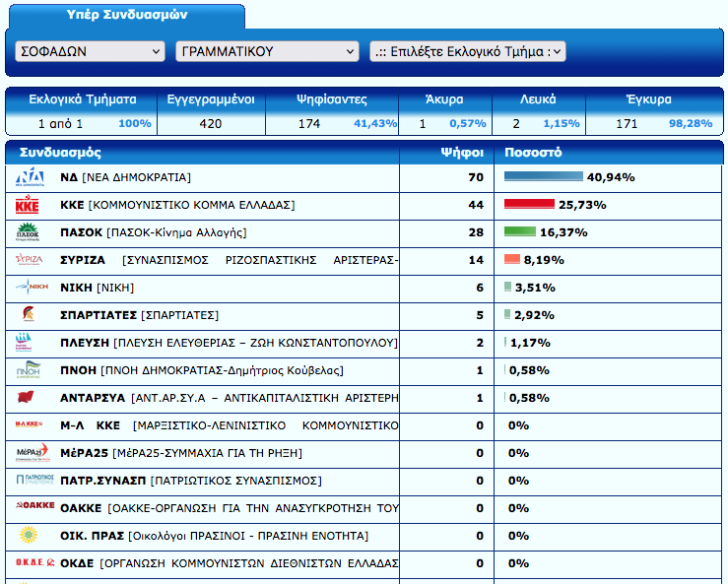
Task: Select the Υπέρ Συνδυασμών tab
Action: pyautogui.click(x=126, y=16)
